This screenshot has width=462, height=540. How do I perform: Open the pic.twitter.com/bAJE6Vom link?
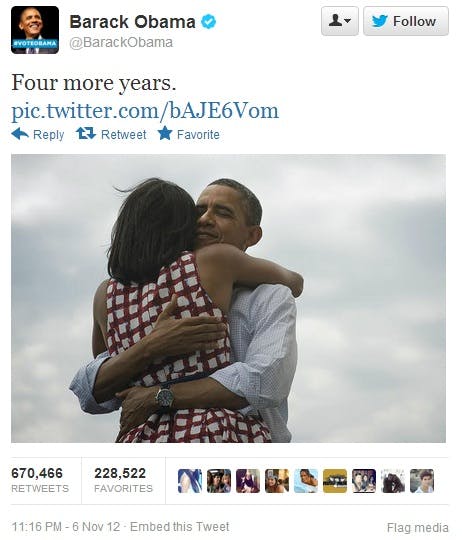pos(145,111)
